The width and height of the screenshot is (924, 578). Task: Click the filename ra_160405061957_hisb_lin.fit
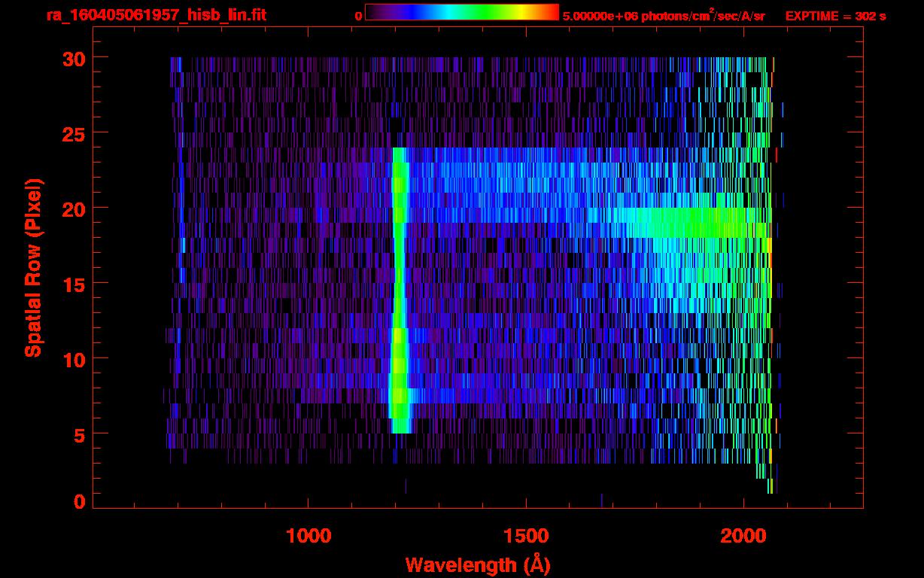(157, 15)
